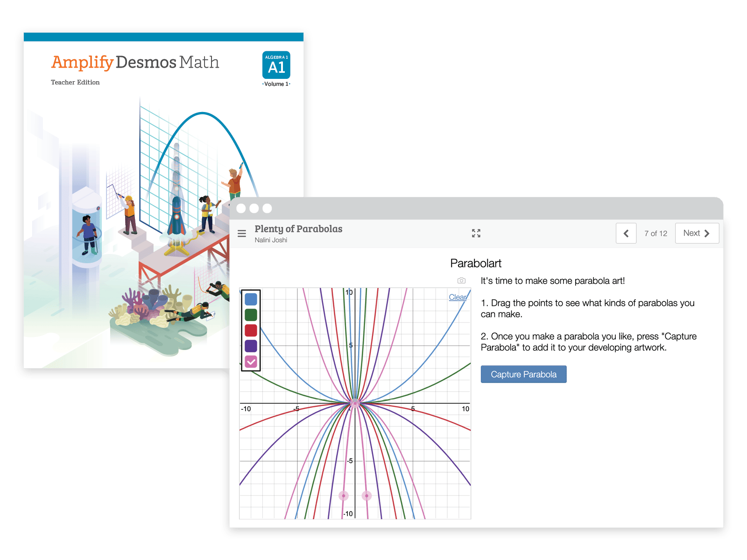747x560 pixels.
Task: Click "It's time to make some parabola art!" text
Action: click(x=553, y=280)
